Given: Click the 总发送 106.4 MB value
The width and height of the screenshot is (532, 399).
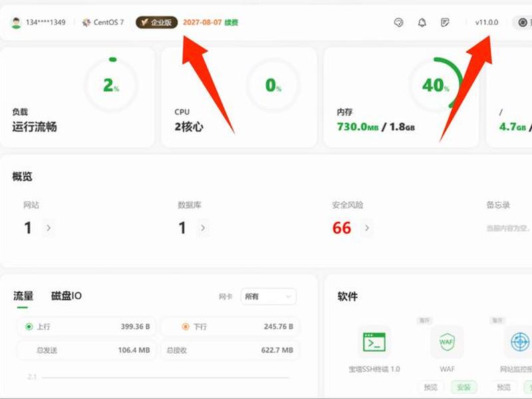Looking at the screenshot, I should tap(134, 350).
